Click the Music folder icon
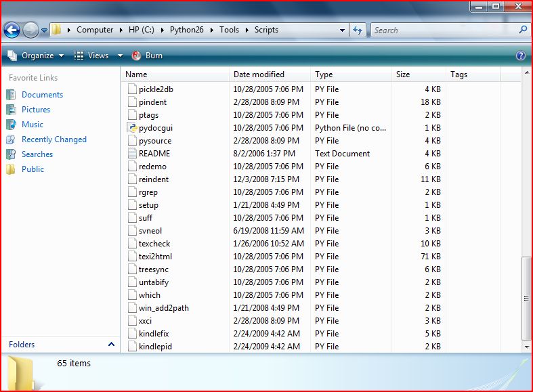The image size is (533, 392). [x=10, y=125]
